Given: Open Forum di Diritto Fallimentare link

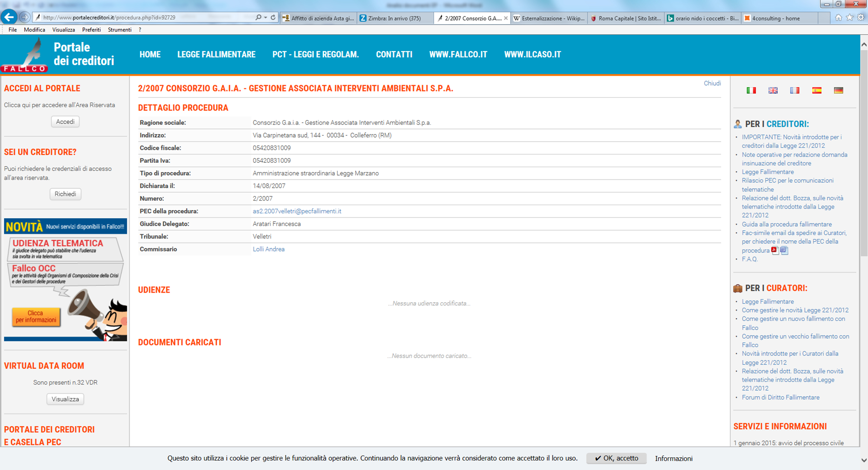Looking at the screenshot, I should coord(780,398).
